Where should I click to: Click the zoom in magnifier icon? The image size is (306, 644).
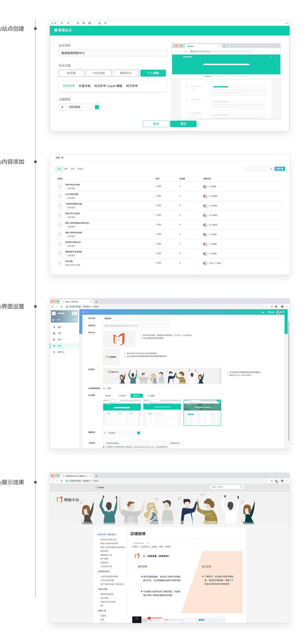pyautogui.click(x=84, y=23)
